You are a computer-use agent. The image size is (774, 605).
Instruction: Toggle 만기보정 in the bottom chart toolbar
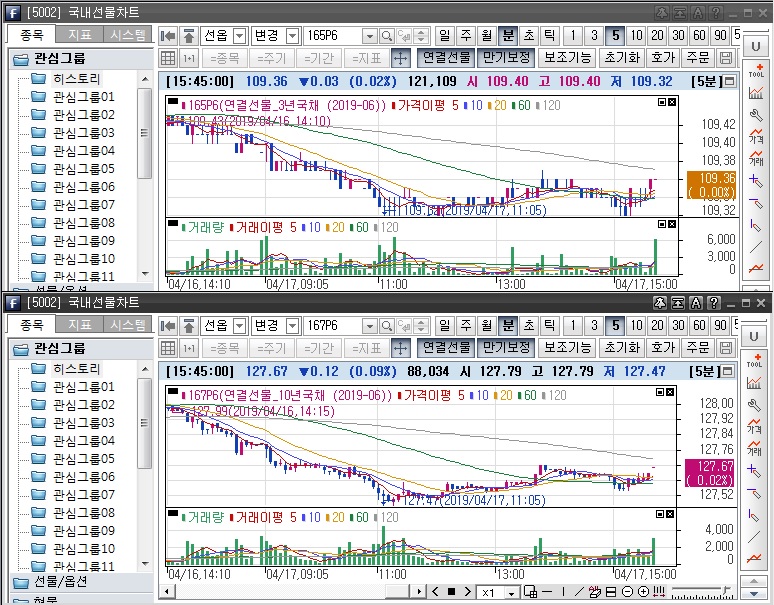(x=505, y=348)
